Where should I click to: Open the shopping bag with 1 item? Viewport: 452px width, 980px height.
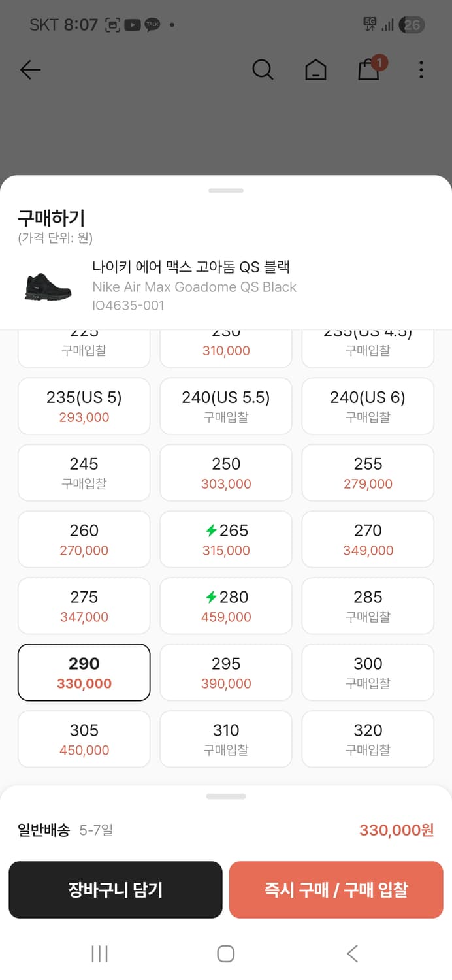click(x=368, y=71)
